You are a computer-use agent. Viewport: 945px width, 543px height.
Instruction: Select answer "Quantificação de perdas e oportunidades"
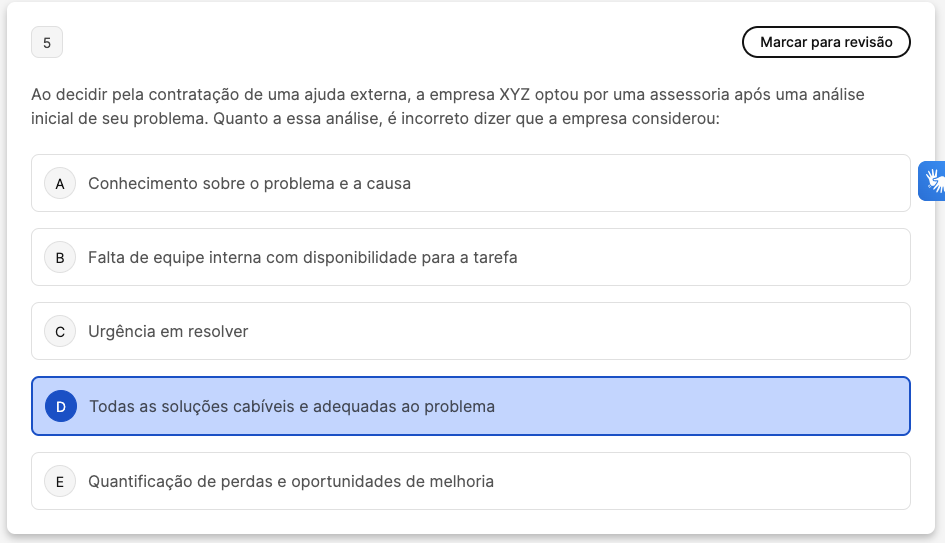point(290,482)
